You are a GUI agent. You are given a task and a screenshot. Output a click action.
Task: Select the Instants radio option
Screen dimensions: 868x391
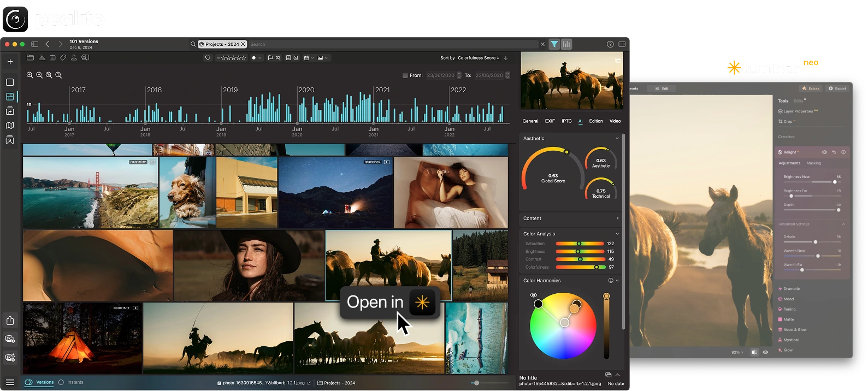61,382
